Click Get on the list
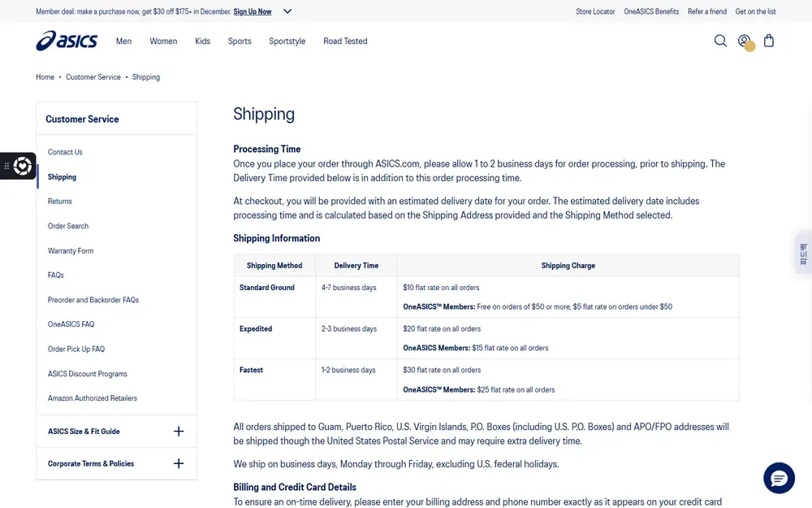Screen dimensions: 812x508 pos(755,11)
